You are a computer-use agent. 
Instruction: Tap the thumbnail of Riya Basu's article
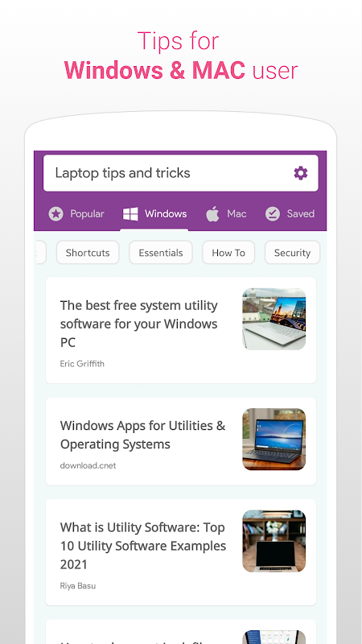click(274, 541)
